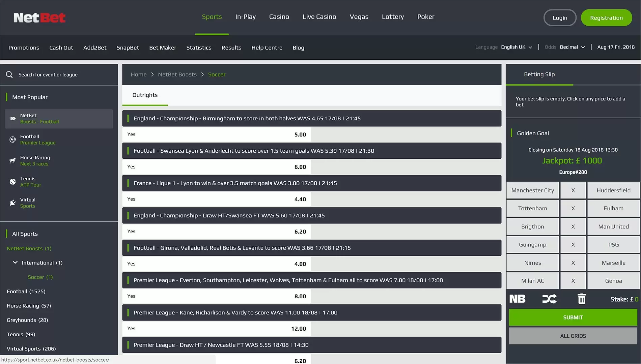This screenshot has height=364, width=641.
Task: Open the Results link
Action: click(x=231, y=48)
